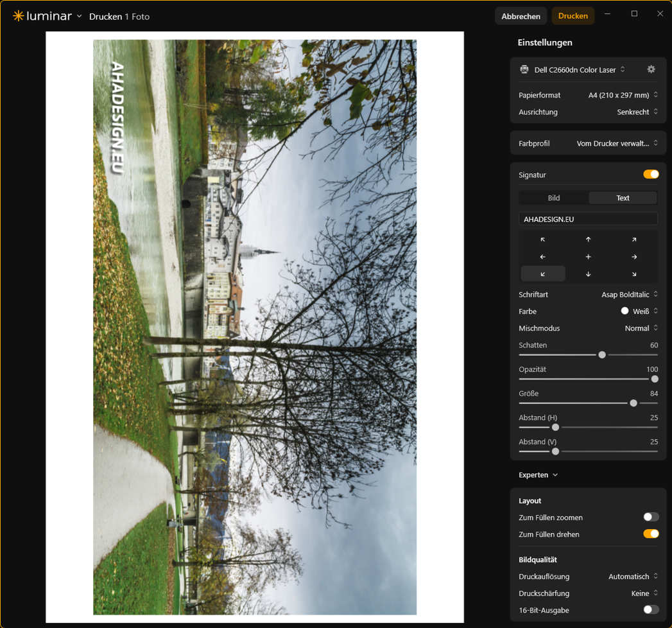Position signature at bottom-right corner arrow
The image size is (672, 628).
click(x=634, y=274)
